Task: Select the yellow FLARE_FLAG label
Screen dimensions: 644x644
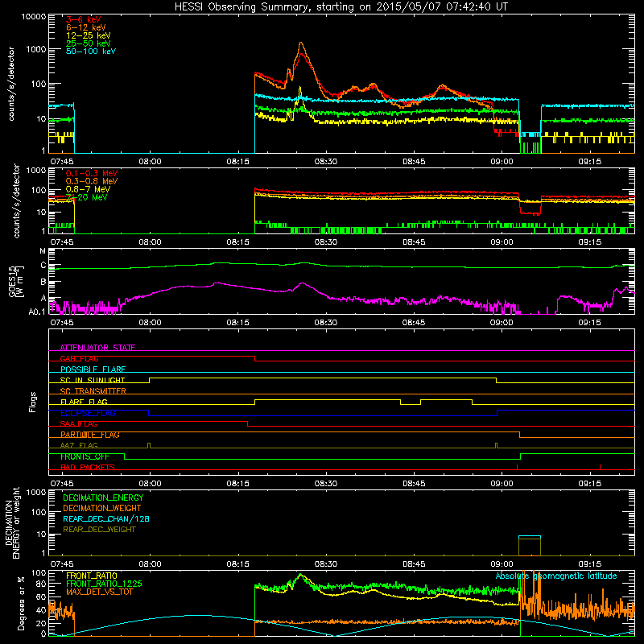Action: pyautogui.click(x=84, y=402)
